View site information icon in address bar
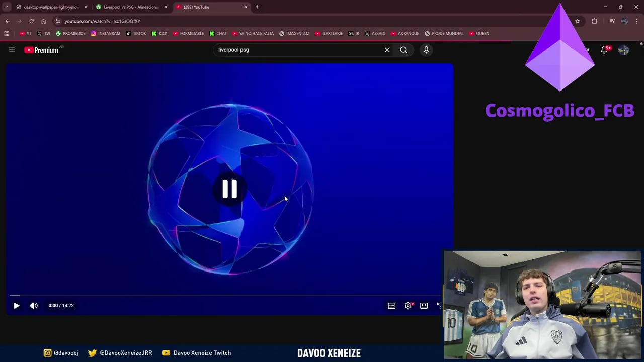The image size is (644, 362). [58, 21]
